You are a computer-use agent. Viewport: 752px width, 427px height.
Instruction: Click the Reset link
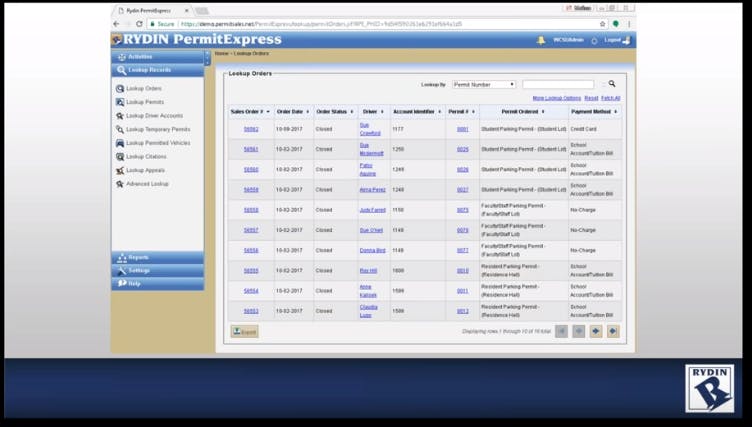591,98
